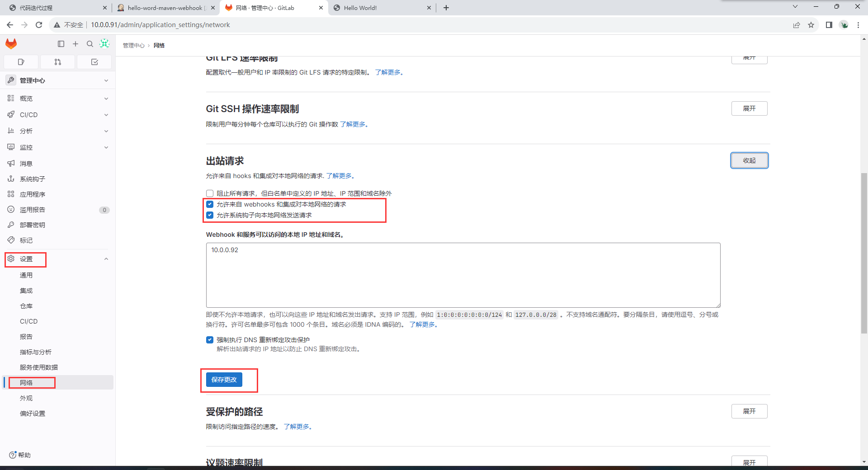Open the 帮助 link in sidebar
The height and width of the screenshot is (470, 868).
point(20,455)
